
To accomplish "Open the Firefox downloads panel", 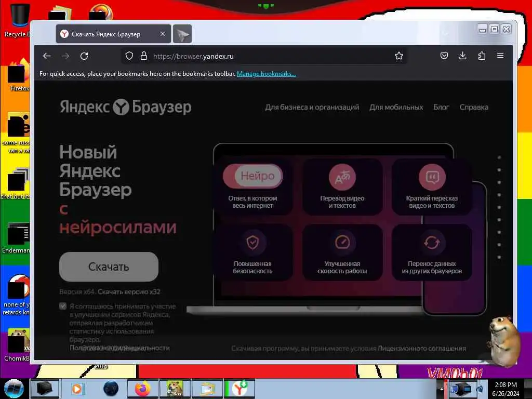I will pos(463,56).
